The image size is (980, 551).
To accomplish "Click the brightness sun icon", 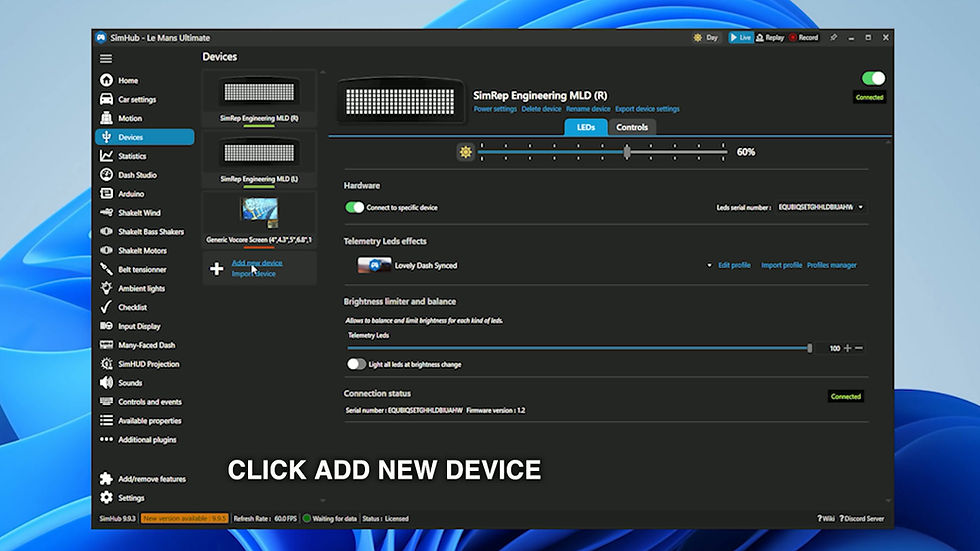I will 466,152.
